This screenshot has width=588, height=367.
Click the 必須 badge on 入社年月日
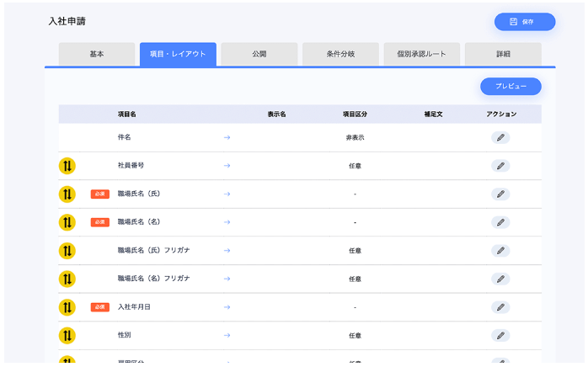99,307
